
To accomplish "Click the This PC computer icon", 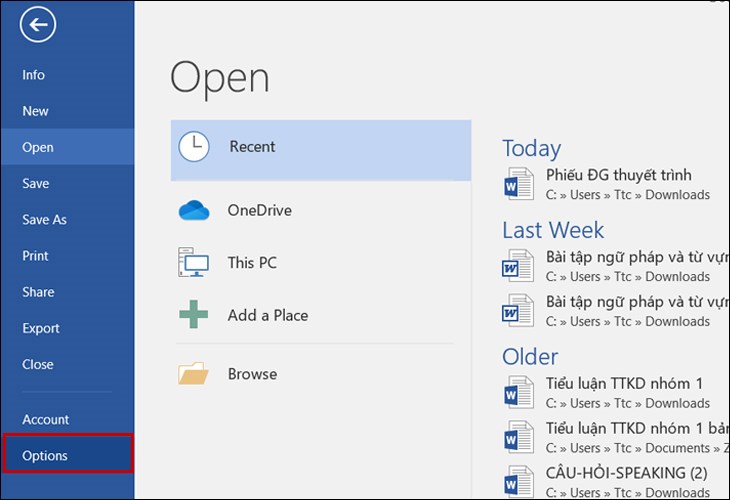I will pyautogui.click(x=193, y=262).
